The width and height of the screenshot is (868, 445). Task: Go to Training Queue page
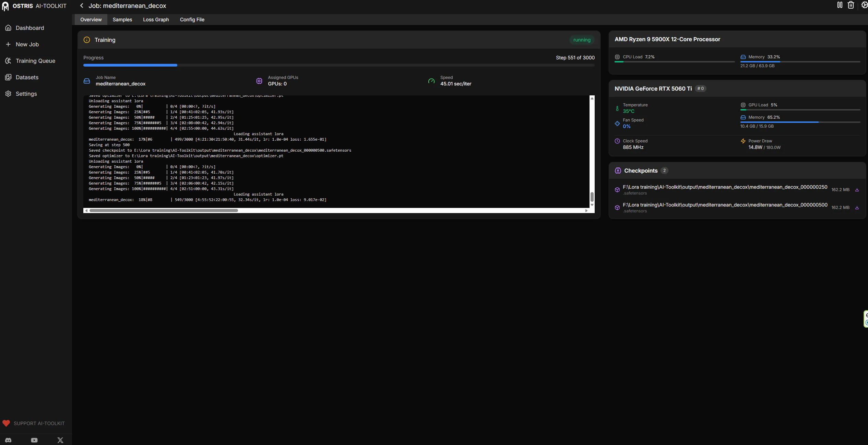pos(35,61)
